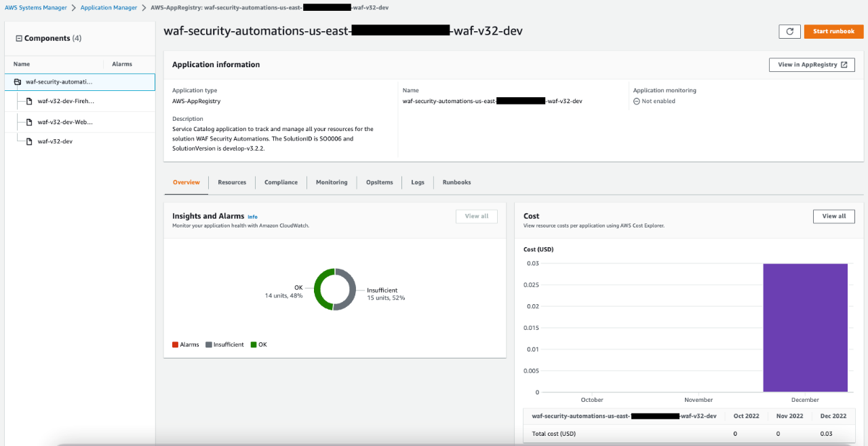Image resolution: width=868 pixels, height=446 pixels.
Task: Click the refresh icon near Start runbook
Action: click(x=789, y=31)
